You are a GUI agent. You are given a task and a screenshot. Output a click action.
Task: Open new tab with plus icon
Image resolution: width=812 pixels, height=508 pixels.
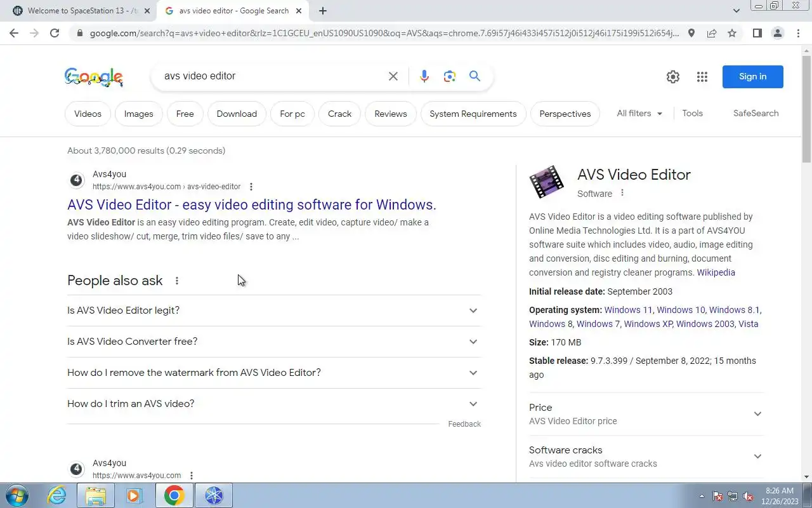[323, 11]
